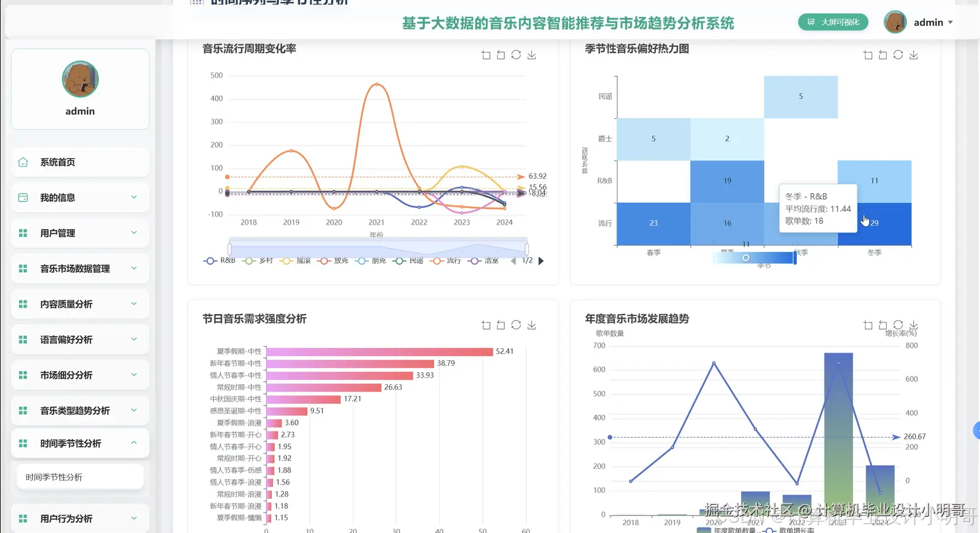Click restore icon in 节日音乐需求强度分析 chart

(516, 325)
